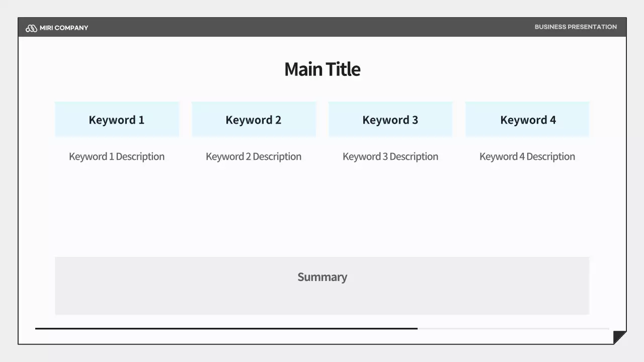Click the light unfilled portion of progress bar

[x=513, y=328]
